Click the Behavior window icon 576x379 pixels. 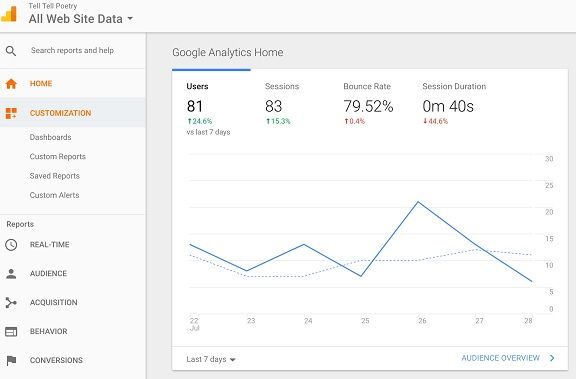[x=11, y=332]
